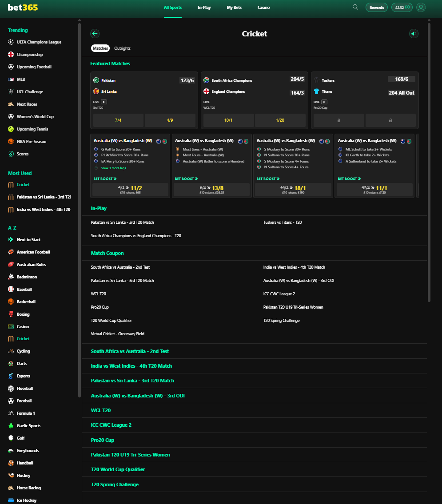
Task: Open Golf in A-Z list
Action: [x=20, y=438]
